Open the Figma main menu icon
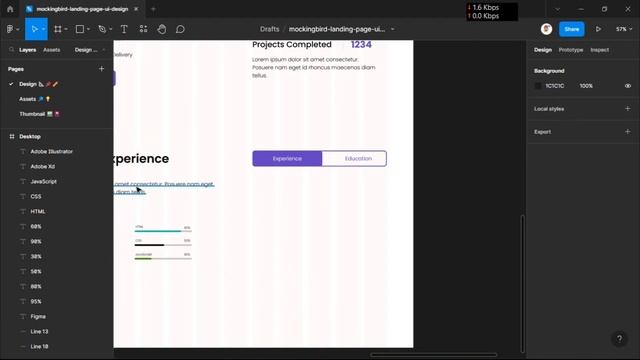This screenshot has width=640, height=360. (x=10, y=29)
